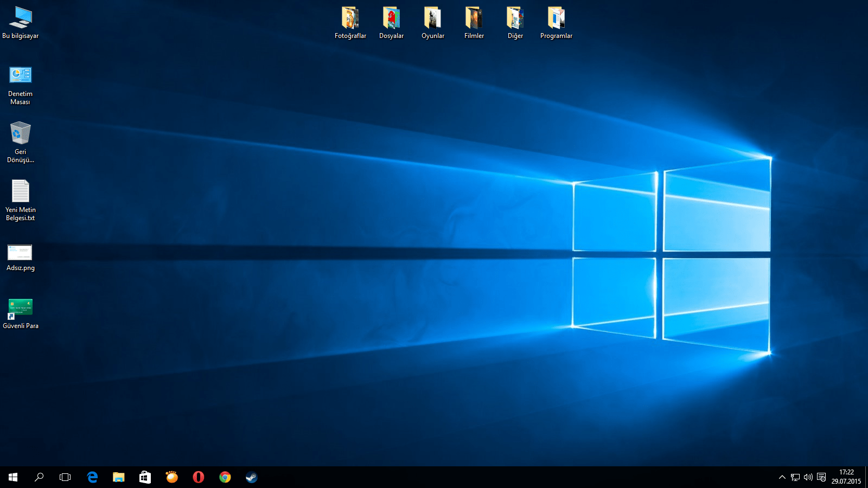Open File Explorer from the taskbar
The height and width of the screenshot is (488, 868).
(x=119, y=477)
